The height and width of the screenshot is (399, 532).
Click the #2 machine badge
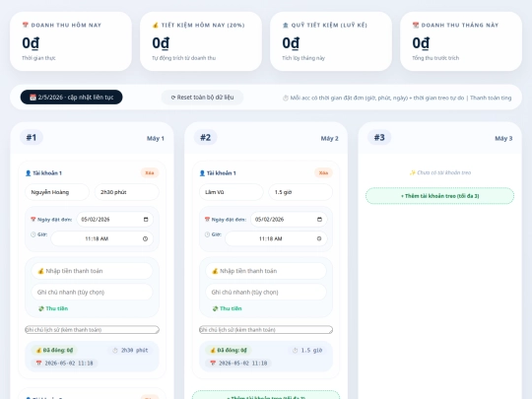tap(205, 137)
